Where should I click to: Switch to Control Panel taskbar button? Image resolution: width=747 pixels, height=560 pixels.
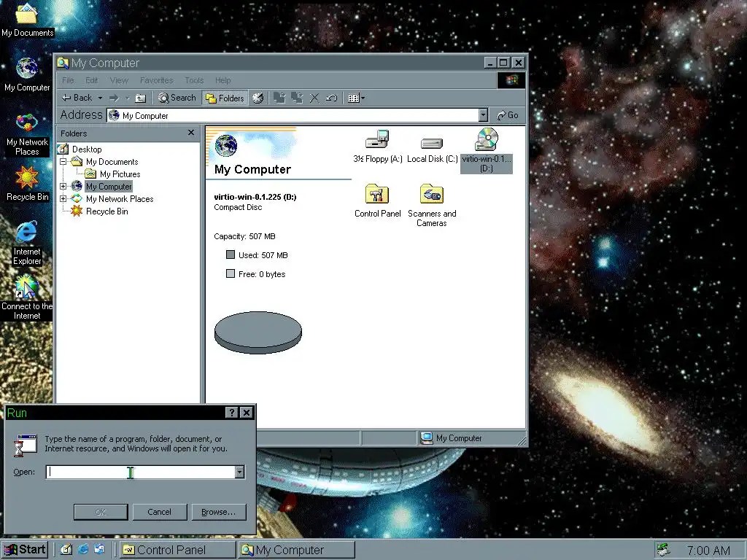point(177,550)
